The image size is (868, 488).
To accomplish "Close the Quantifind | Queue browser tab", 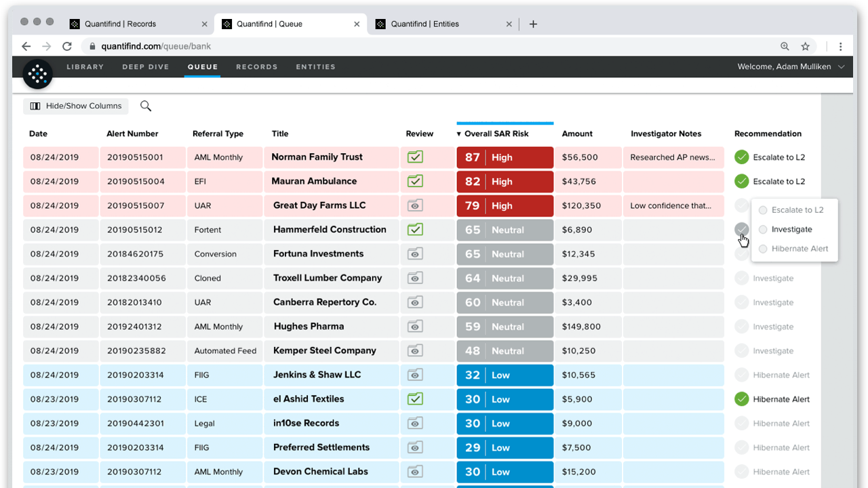I will [357, 24].
